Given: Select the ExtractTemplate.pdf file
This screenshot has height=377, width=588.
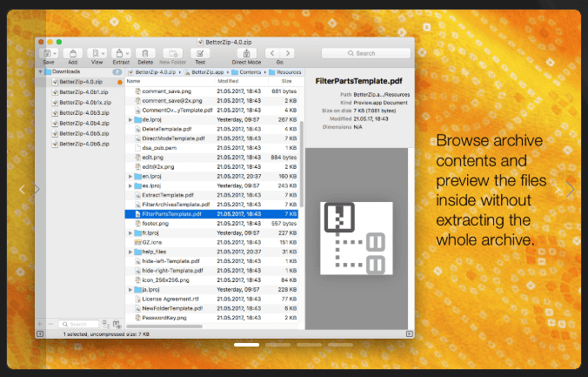Looking at the screenshot, I should point(211,195).
